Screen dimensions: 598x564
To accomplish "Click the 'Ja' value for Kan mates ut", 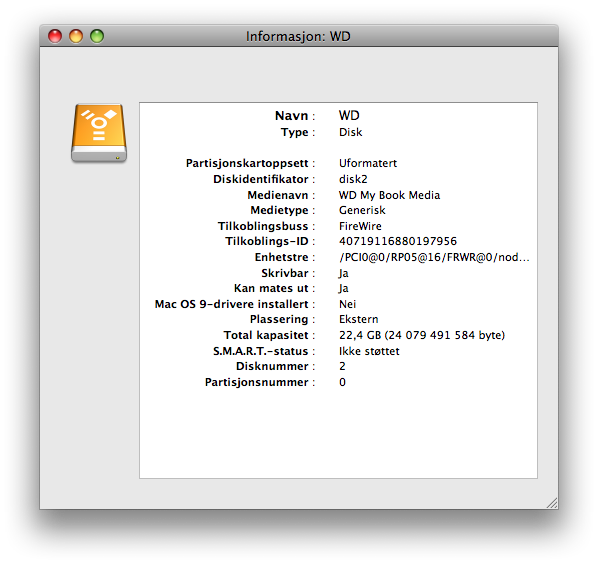I will tap(343, 288).
